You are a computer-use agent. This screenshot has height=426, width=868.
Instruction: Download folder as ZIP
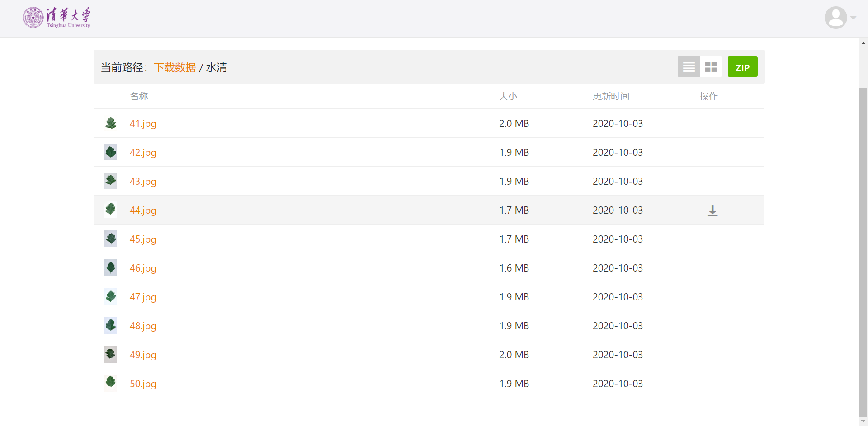[x=742, y=67]
